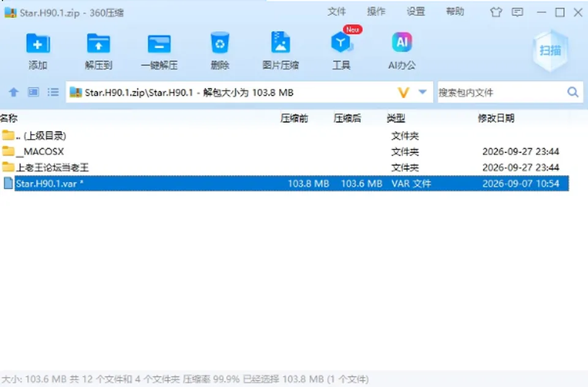Switch to list view mode
The width and height of the screenshot is (588, 387).
tap(53, 92)
